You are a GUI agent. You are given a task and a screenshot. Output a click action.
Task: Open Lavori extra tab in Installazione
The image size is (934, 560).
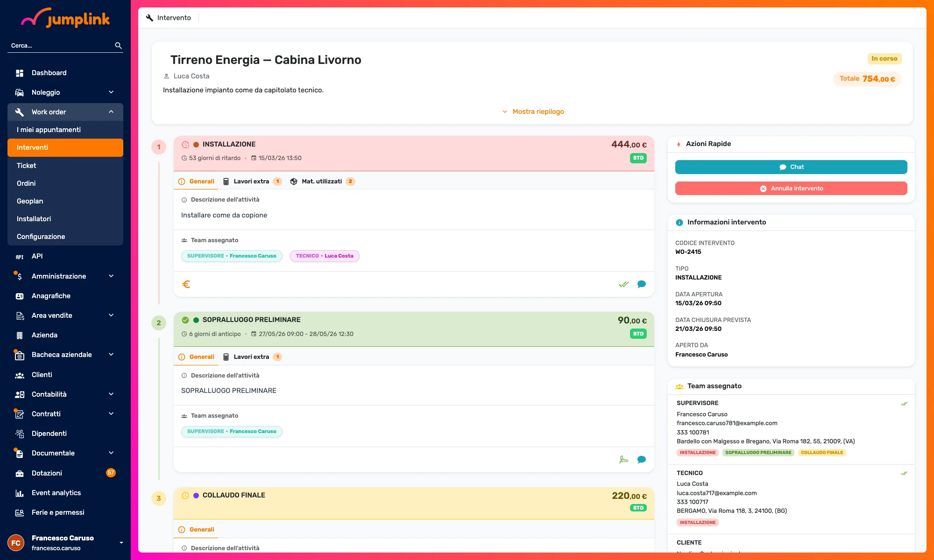252,182
